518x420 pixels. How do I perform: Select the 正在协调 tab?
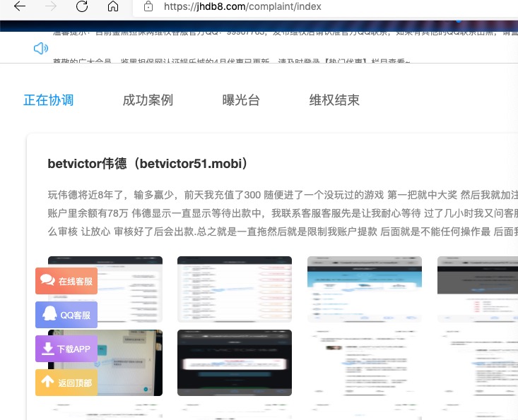click(48, 100)
